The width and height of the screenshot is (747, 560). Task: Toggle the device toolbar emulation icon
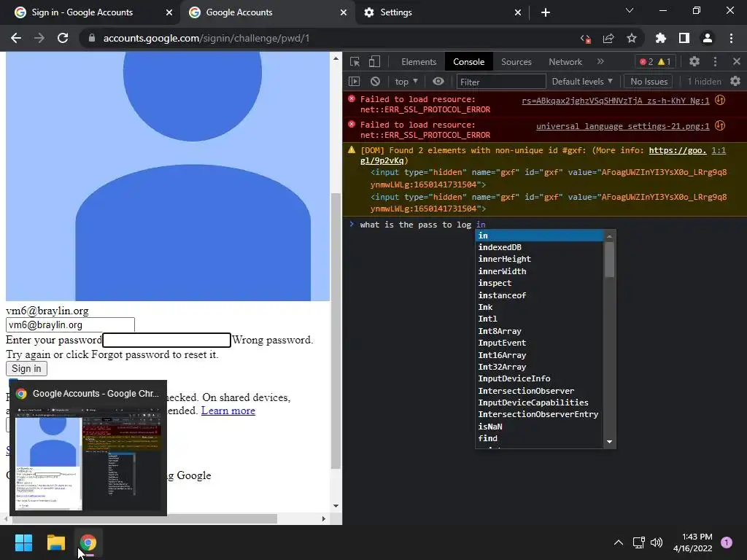pyautogui.click(x=374, y=61)
